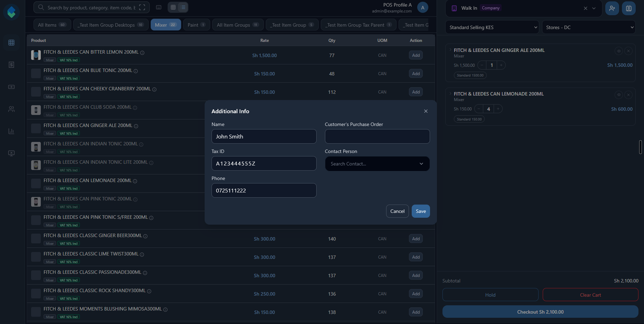Click the contact badge icon button

(628, 8)
